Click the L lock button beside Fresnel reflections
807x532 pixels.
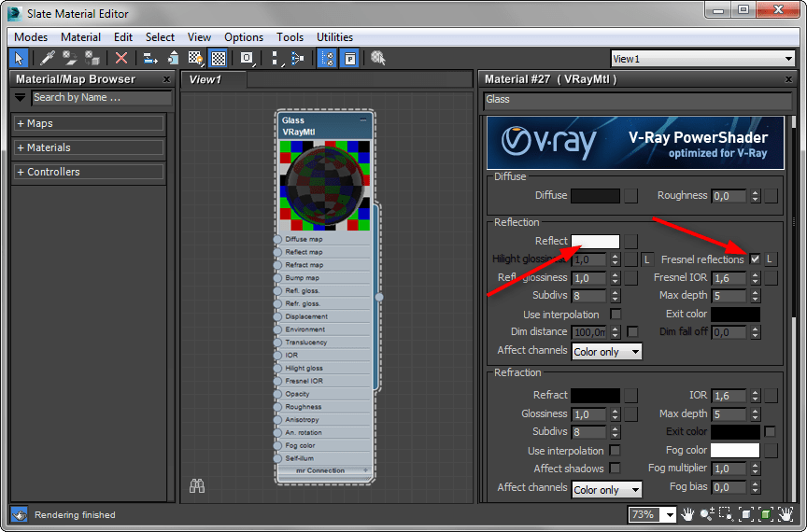pyautogui.click(x=770, y=259)
